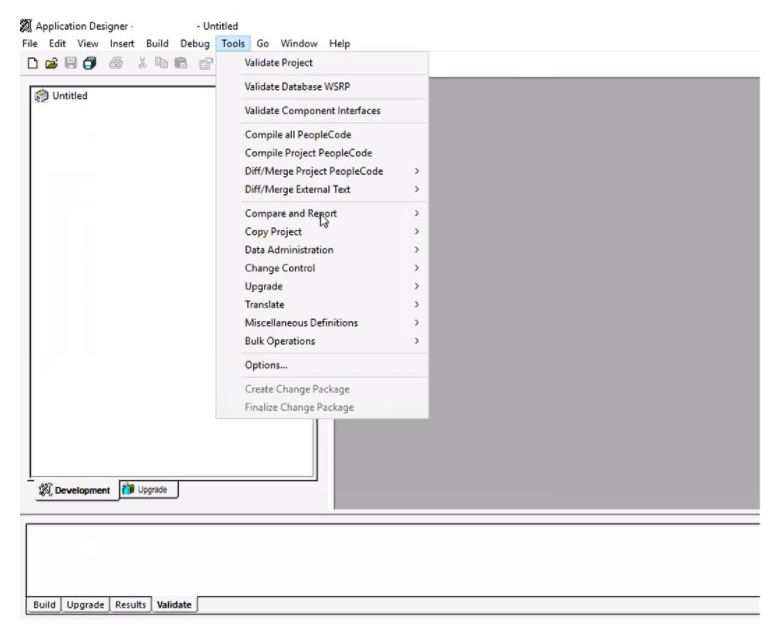Expand the Miscellaneous Definitions submenu arrow

tap(416, 322)
